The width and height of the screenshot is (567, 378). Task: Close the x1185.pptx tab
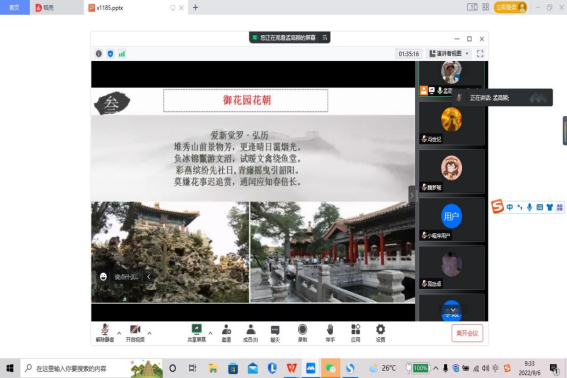182,8
